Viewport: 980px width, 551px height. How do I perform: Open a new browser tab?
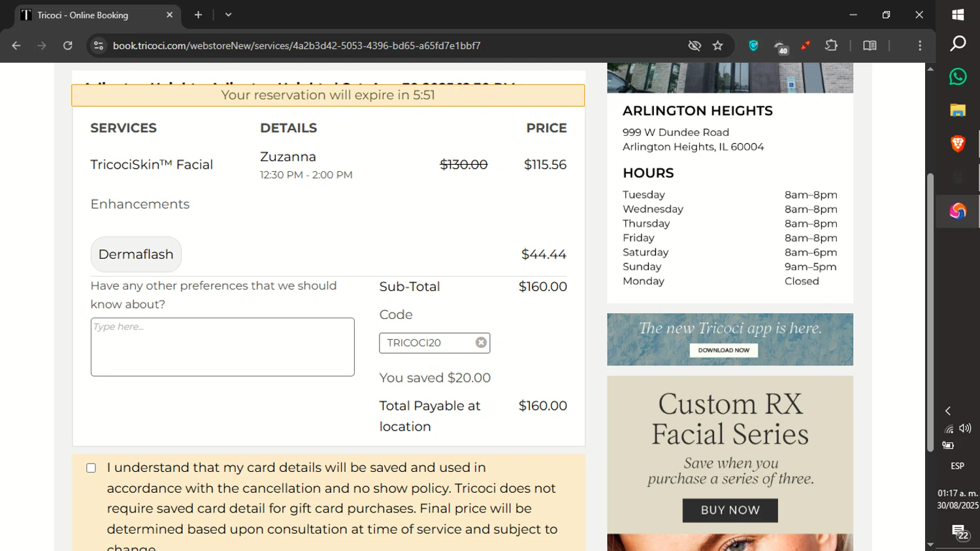click(198, 14)
